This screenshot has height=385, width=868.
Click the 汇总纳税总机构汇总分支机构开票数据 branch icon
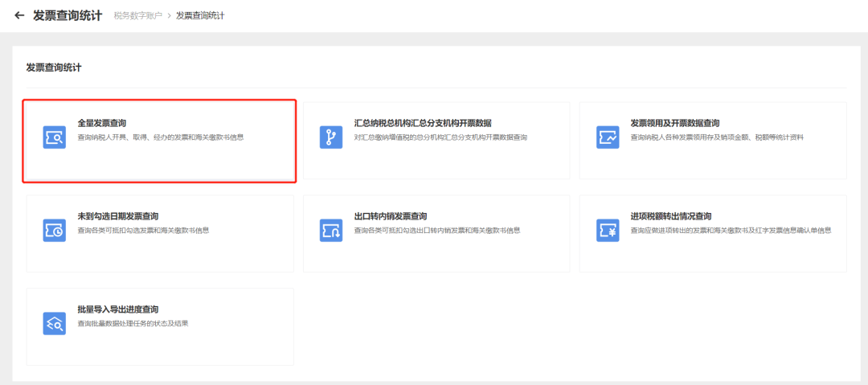click(330, 137)
